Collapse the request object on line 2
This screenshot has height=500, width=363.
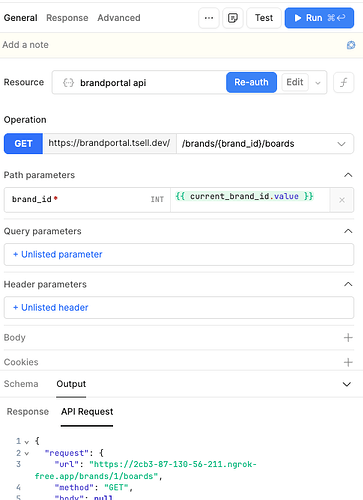pos(27,453)
